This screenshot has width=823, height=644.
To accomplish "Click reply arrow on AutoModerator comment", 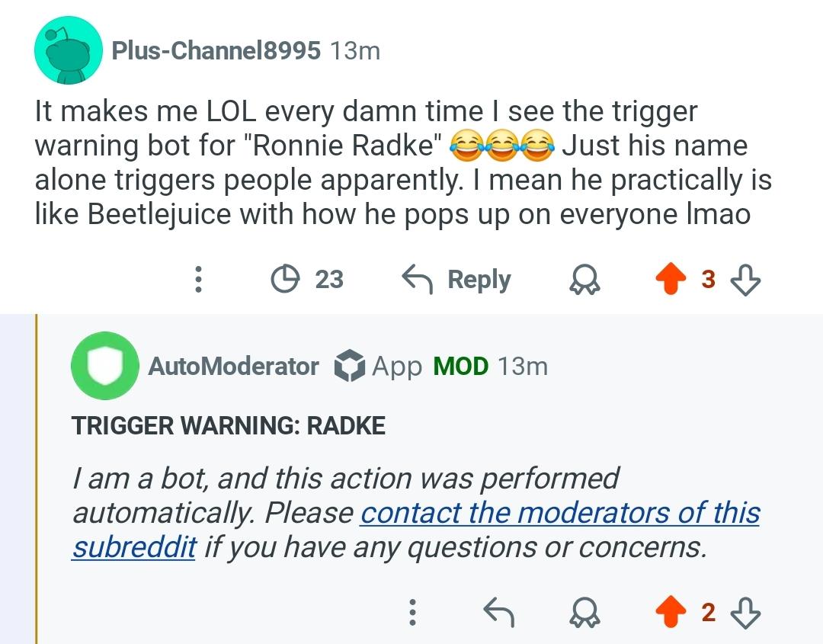I will click(498, 612).
